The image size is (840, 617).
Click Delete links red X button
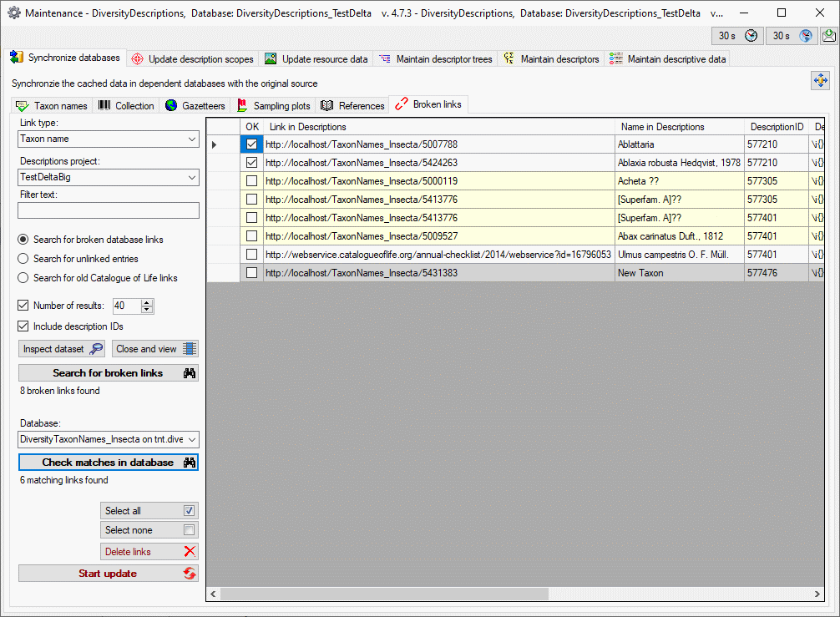(149, 552)
